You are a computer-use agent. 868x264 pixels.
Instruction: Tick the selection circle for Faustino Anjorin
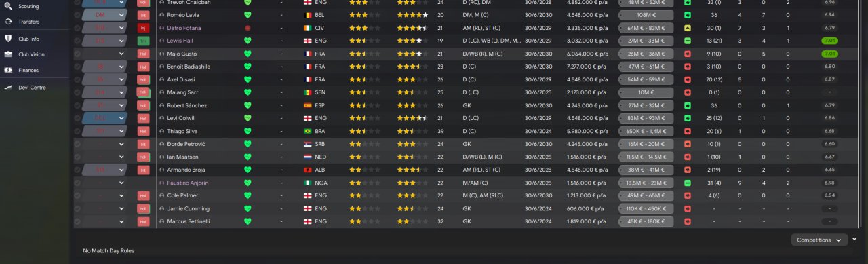point(77,183)
